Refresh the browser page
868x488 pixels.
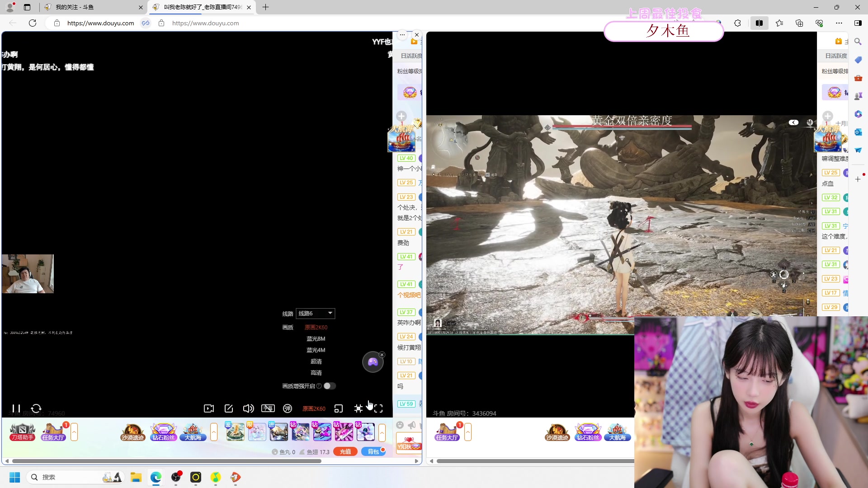(33, 23)
